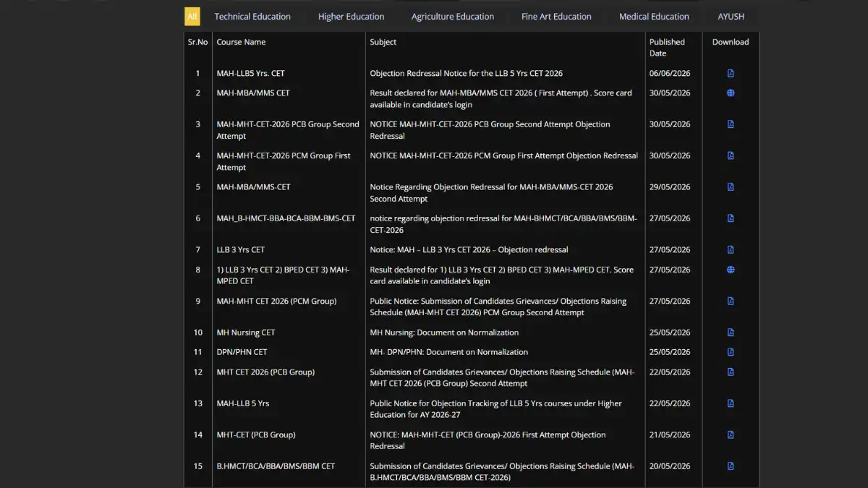Open the Medical Education tab

[654, 16]
